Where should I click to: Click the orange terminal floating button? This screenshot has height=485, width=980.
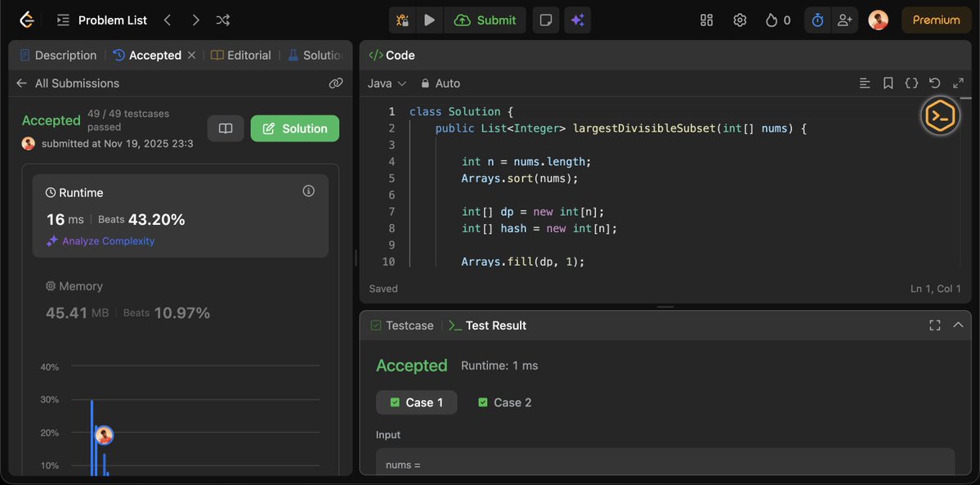[941, 116]
